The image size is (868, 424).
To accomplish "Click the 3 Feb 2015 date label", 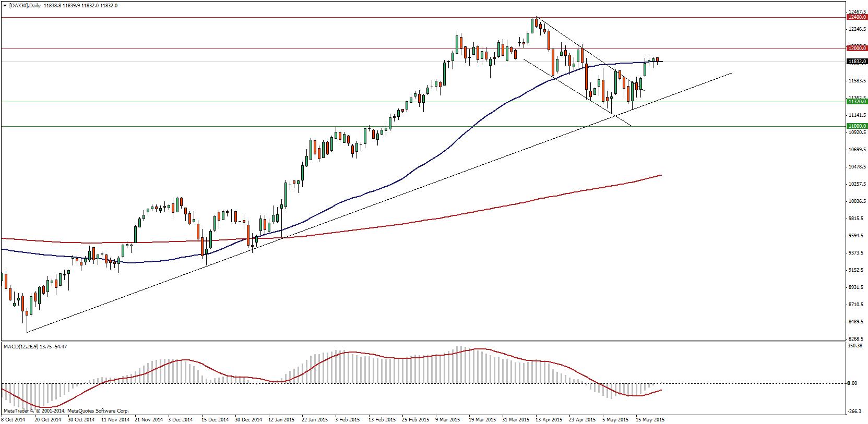I will [347, 419].
